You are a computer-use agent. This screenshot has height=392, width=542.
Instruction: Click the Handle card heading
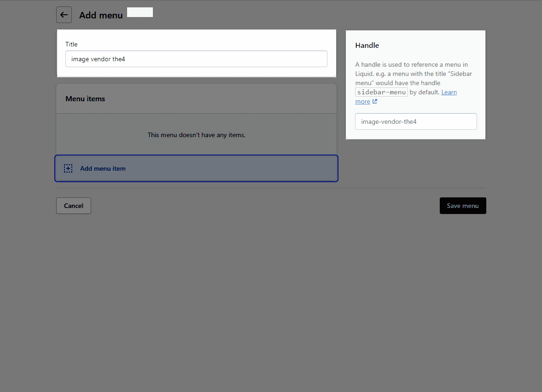click(367, 46)
